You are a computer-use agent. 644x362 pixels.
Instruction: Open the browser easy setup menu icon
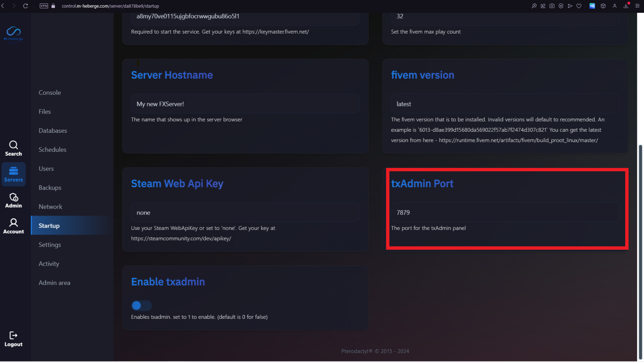point(637,6)
